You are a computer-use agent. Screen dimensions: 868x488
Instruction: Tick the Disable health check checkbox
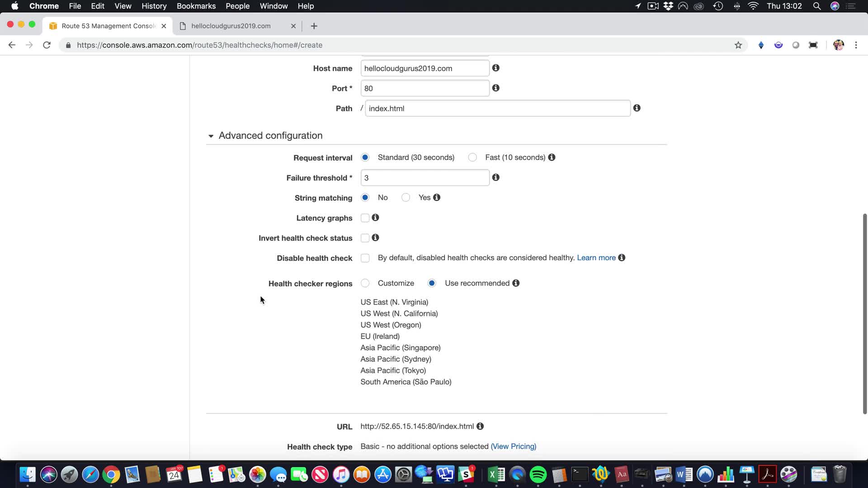point(365,258)
